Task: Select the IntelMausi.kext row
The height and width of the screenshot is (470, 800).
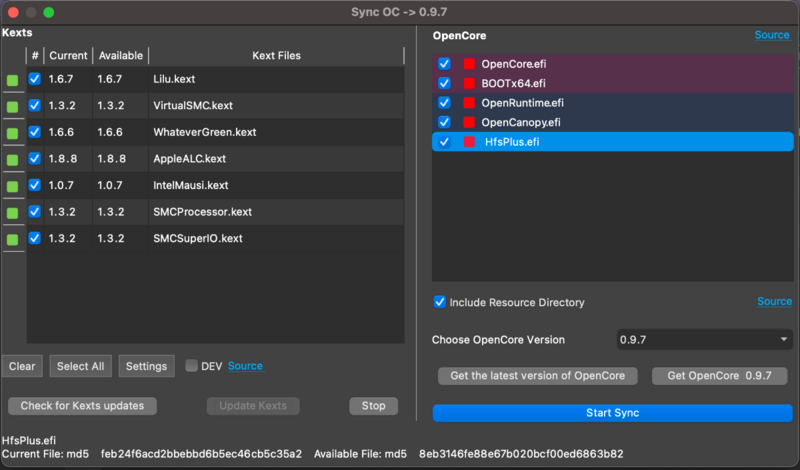Action: coord(191,185)
